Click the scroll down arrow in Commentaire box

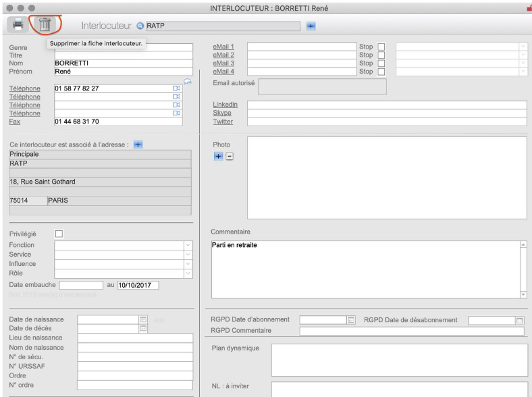523,294
